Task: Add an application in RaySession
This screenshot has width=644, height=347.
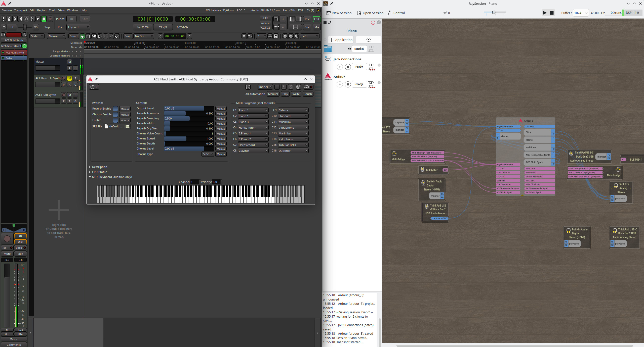Action: [341, 40]
